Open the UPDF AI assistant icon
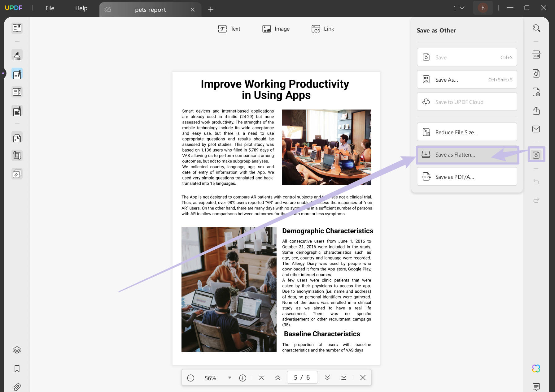The image size is (555, 392). point(536,368)
